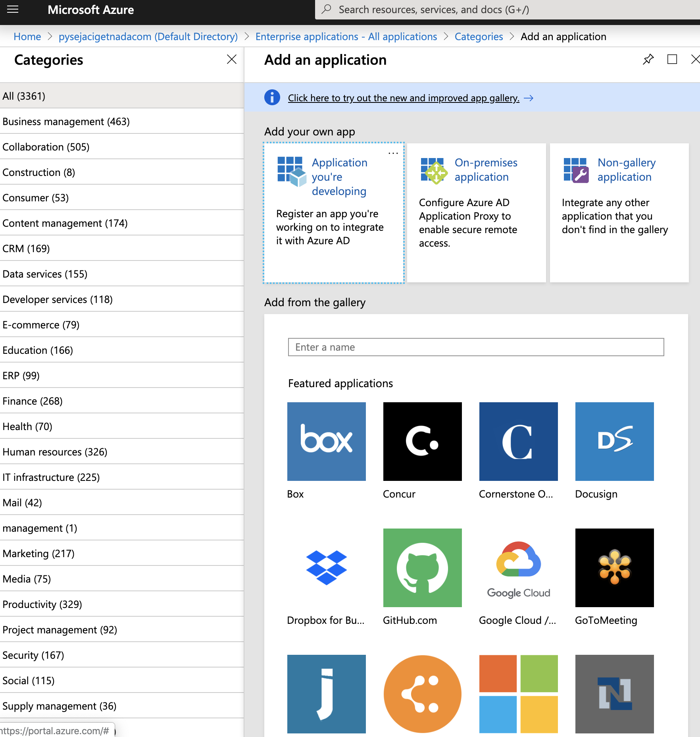The height and width of the screenshot is (737, 700).
Task: Select the Consumer (53) category
Action: (x=122, y=198)
